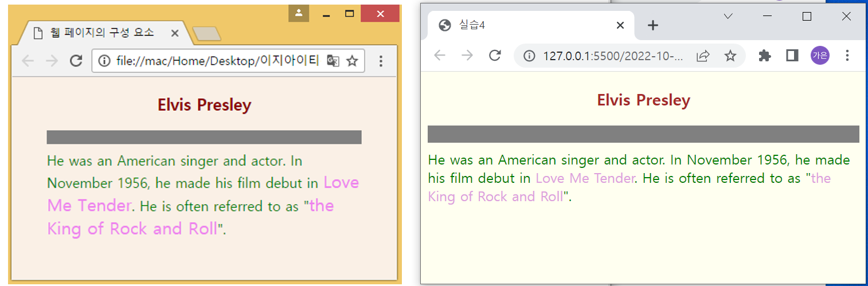Click pink "King of Rock and Roll" left window
Screen dimensions: 868x286
click(x=132, y=229)
